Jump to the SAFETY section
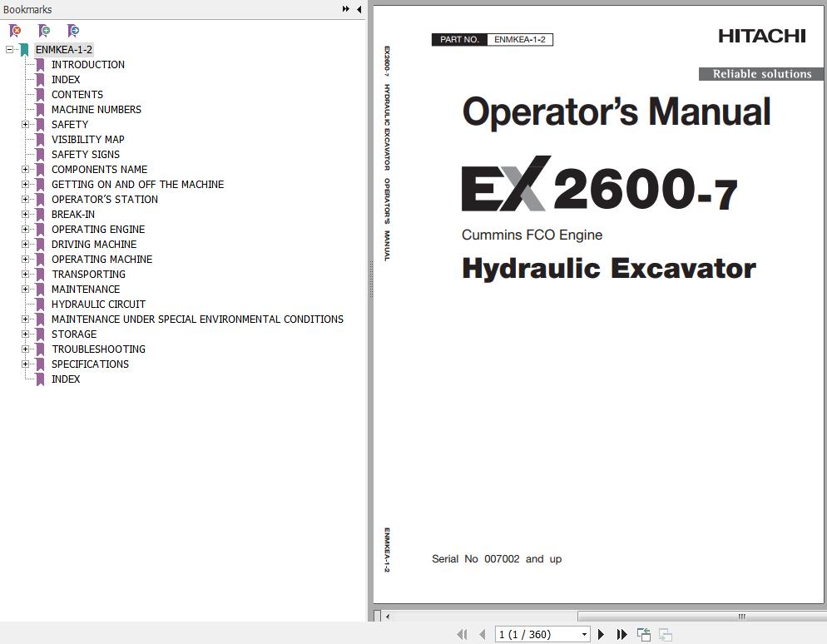Viewport: 827px width, 644px height. pyautogui.click(x=70, y=125)
